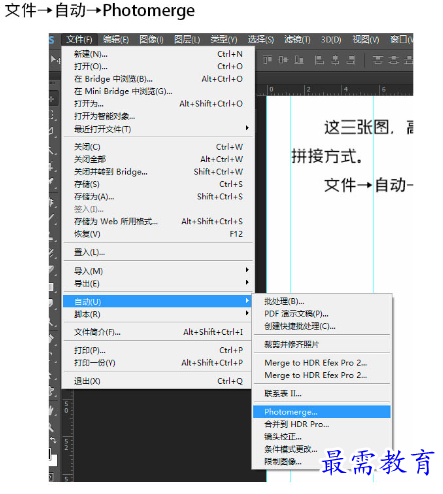This screenshot has height=494, width=443.
Task: Open the 图层(L) menu
Action: tap(187, 40)
